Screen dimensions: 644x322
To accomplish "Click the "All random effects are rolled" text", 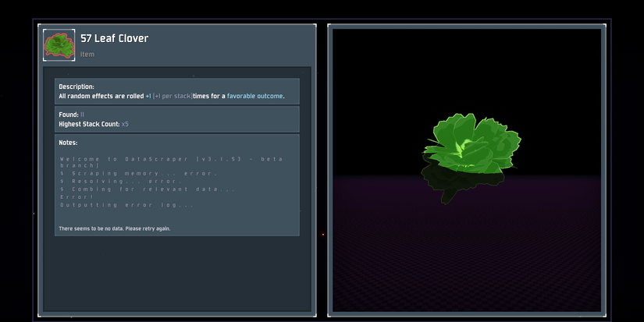I will [101, 97].
